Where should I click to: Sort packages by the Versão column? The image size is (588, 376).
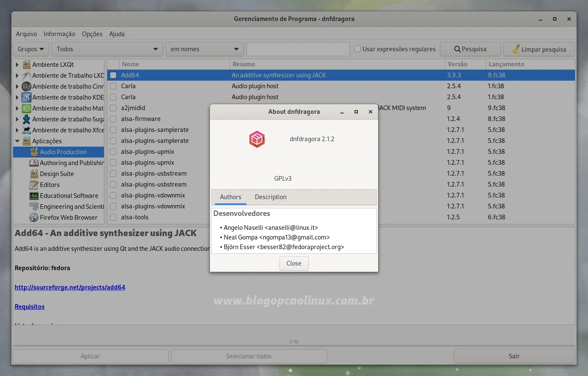(466, 64)
